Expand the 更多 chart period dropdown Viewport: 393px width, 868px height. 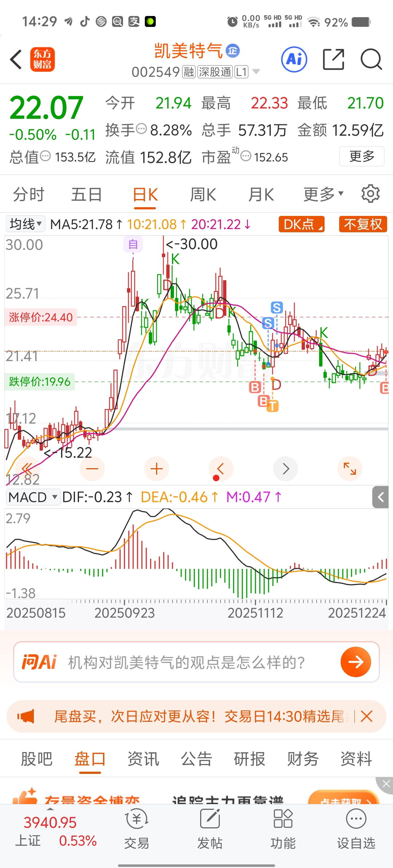[323, 194]
